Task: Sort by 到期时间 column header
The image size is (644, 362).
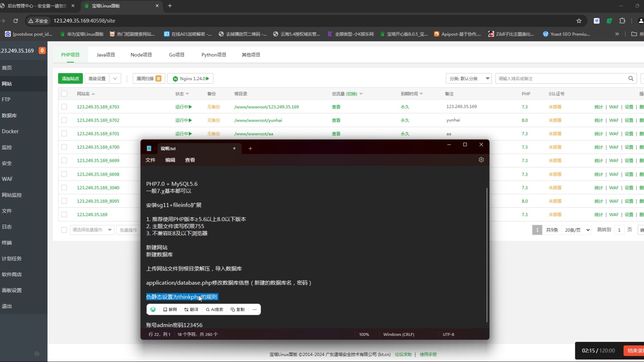Action: coord(412,94)
